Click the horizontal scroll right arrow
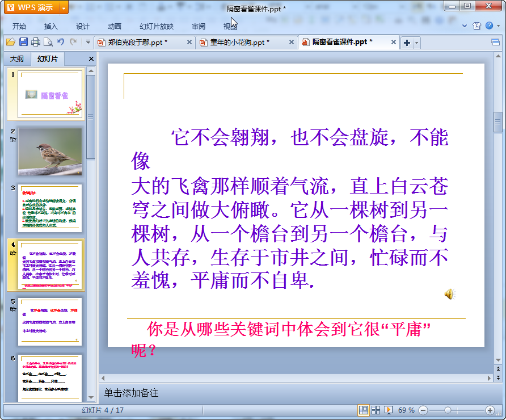This screenshot has width=506, height=420. point(489,377)
